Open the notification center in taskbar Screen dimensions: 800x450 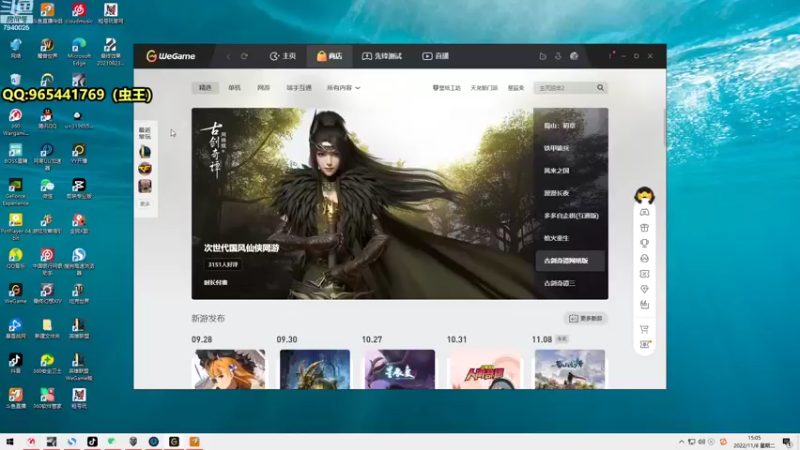pyautogui.click(x=787, y=442)
